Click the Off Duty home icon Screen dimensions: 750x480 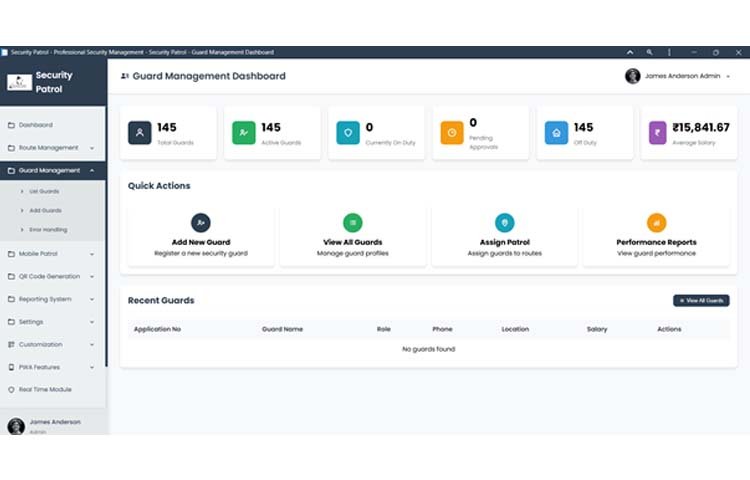(556, 133)
